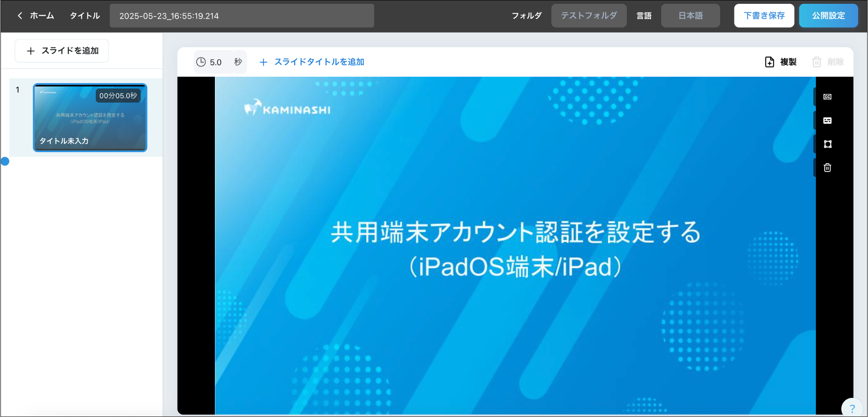868x417 pixels.
Task: Open the CC closed captions tool
Action: click(x=827, y=97)
